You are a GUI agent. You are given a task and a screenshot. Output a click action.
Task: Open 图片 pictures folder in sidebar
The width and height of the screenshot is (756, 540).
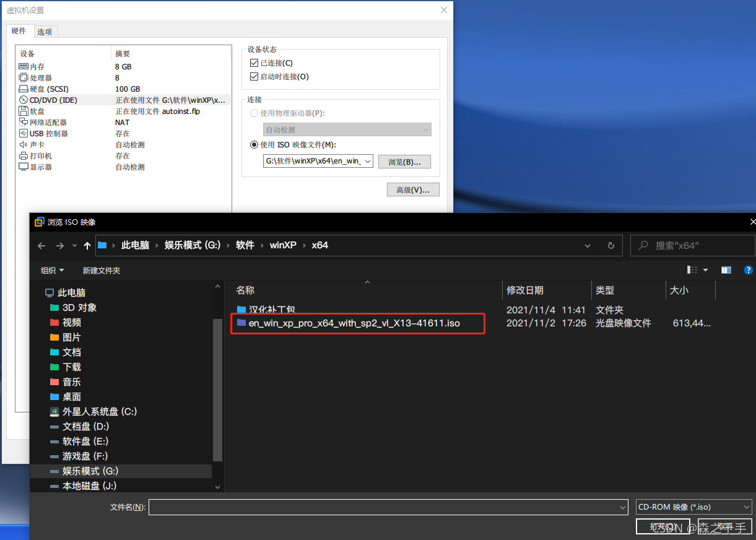pos(65,337)
